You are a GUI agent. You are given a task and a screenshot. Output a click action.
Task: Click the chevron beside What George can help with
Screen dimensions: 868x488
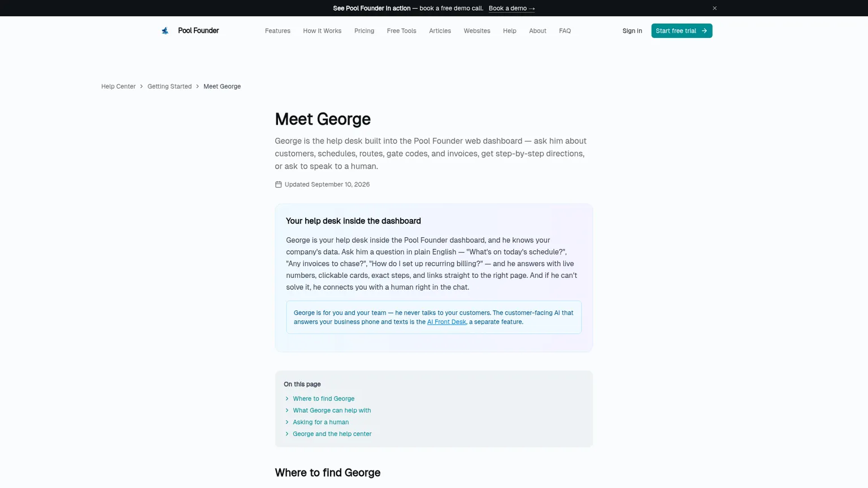click(287, 411)
